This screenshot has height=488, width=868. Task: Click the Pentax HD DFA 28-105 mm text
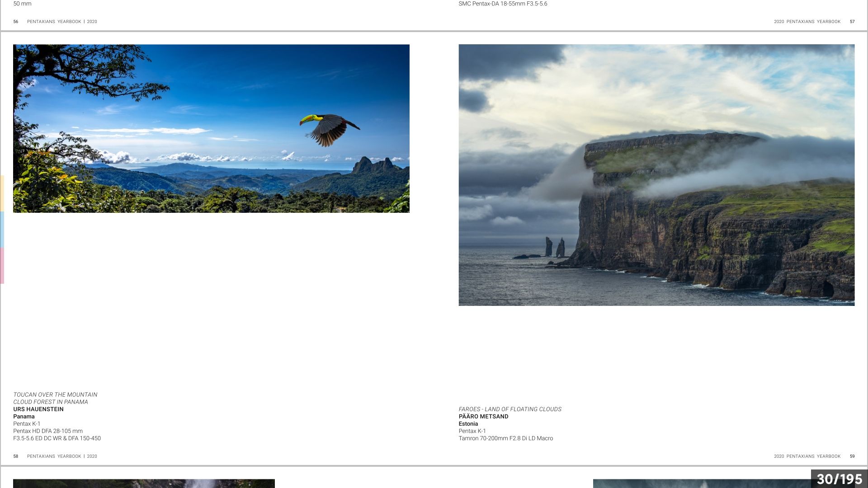click(48, 431)
